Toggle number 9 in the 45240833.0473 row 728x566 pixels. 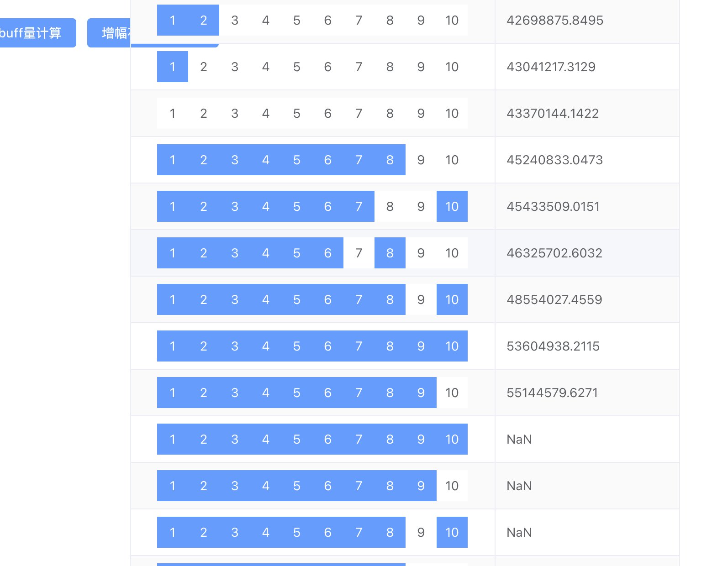pyautogui.click(x=421, y=160)
